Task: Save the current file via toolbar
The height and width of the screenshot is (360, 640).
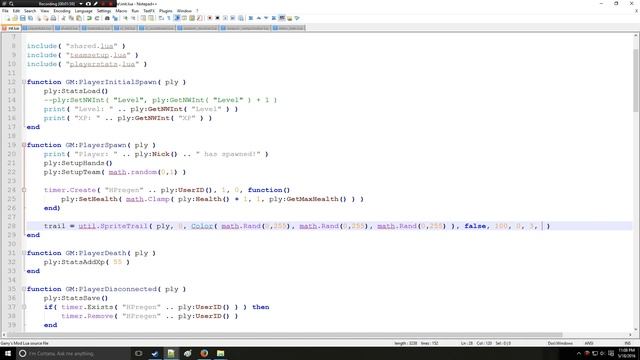Action: tap(23, 18)
